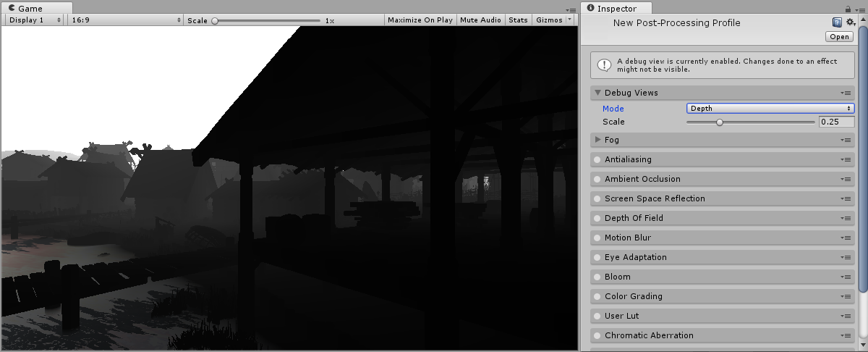868x352 pixels.
Task: Open the Fog section context menu icon
Action: point(845,140)
